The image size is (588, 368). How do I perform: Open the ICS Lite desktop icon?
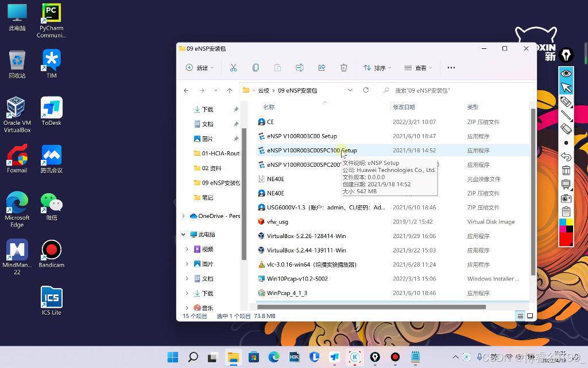tap(51, 300)
